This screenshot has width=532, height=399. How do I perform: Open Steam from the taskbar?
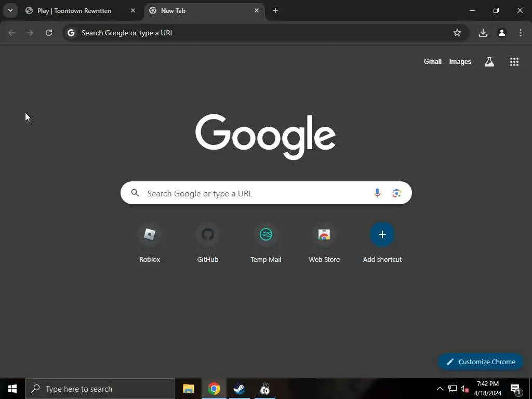239,389
